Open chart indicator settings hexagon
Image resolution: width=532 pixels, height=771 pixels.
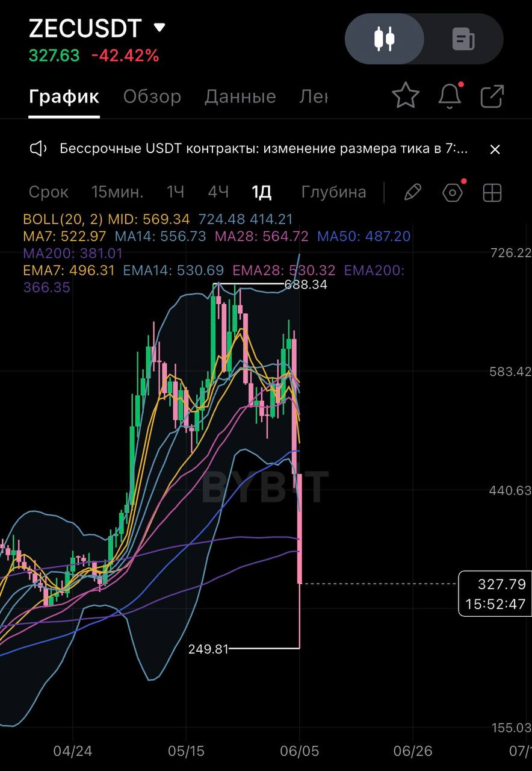453,193
